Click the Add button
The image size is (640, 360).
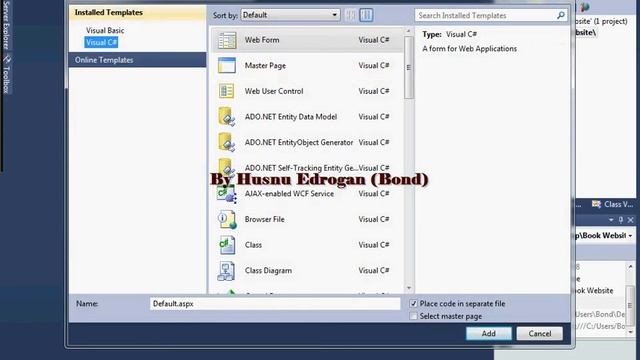point(489,333)
